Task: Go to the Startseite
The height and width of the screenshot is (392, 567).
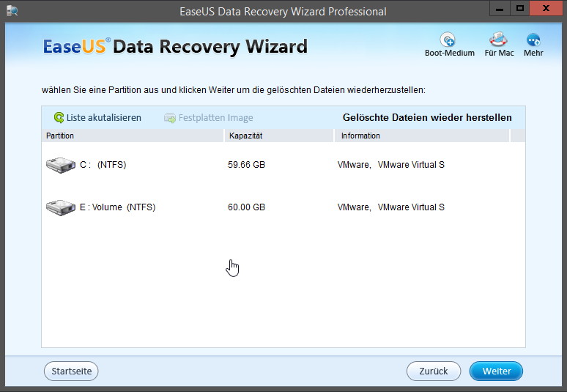Action: [x=71, y=371]
